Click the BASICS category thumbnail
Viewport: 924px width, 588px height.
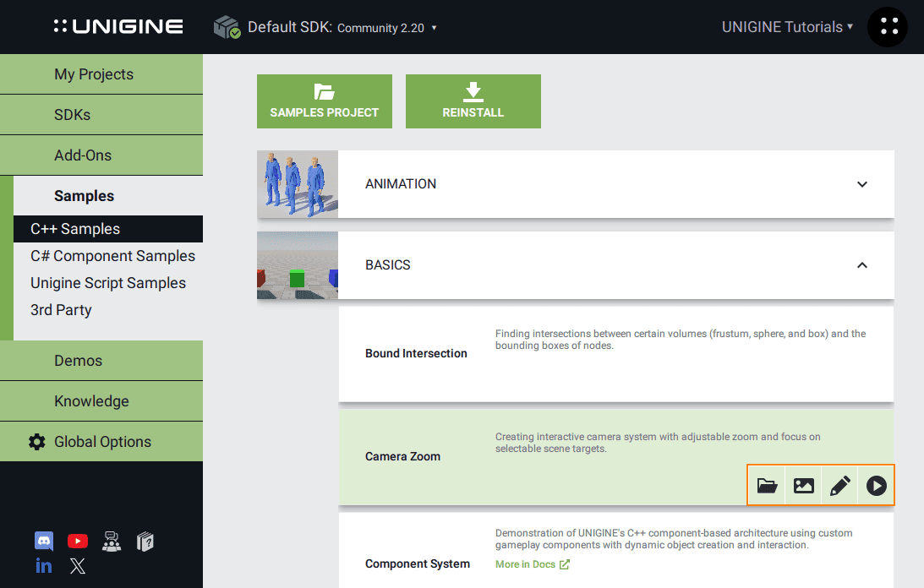click(298, 265)
